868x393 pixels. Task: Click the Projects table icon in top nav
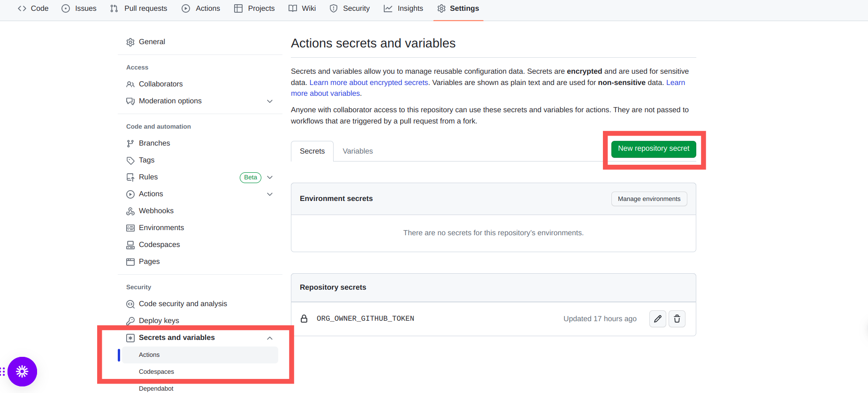(x=238, y=8)
